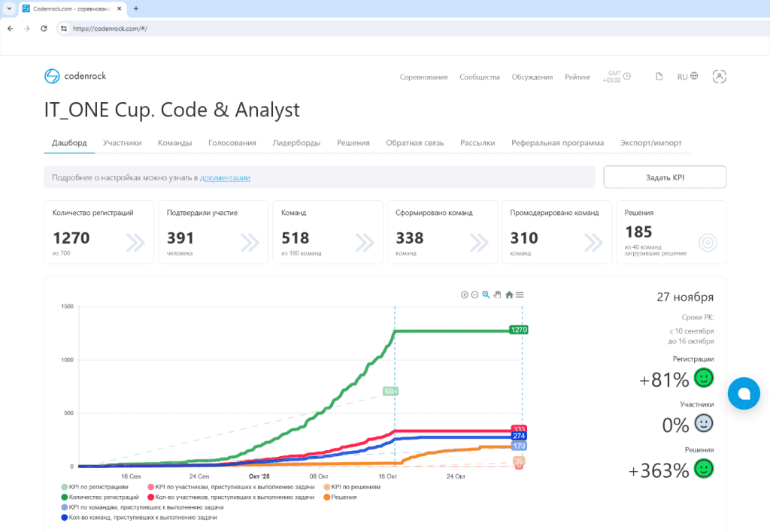Select the magnifier selection zoom tool
Image resolution: width=770 pixels, height=532 pixels.
[x=486, y=295]
